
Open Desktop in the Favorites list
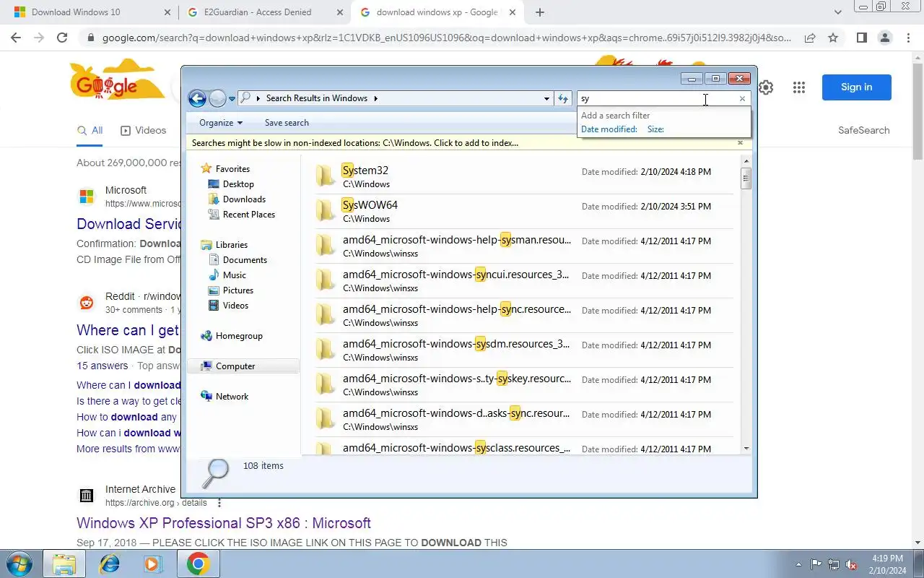pos(237,184)
